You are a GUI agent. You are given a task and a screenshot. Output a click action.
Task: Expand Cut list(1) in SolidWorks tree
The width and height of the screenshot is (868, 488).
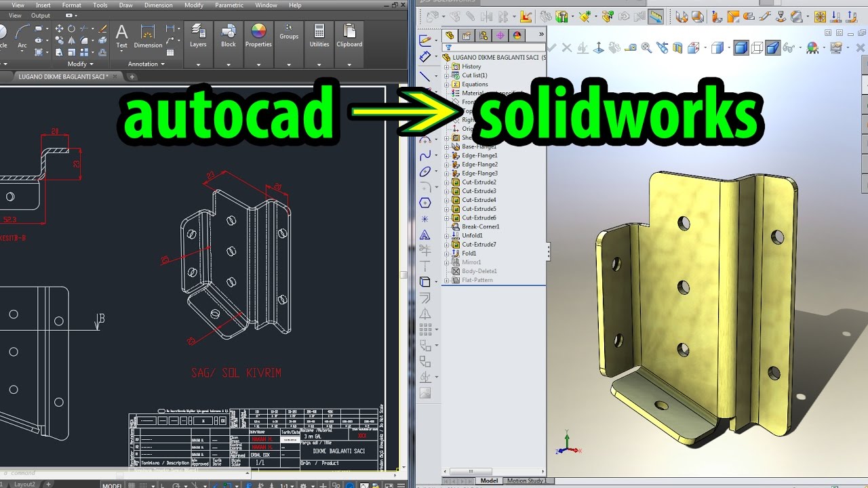(x=446, y=75)
